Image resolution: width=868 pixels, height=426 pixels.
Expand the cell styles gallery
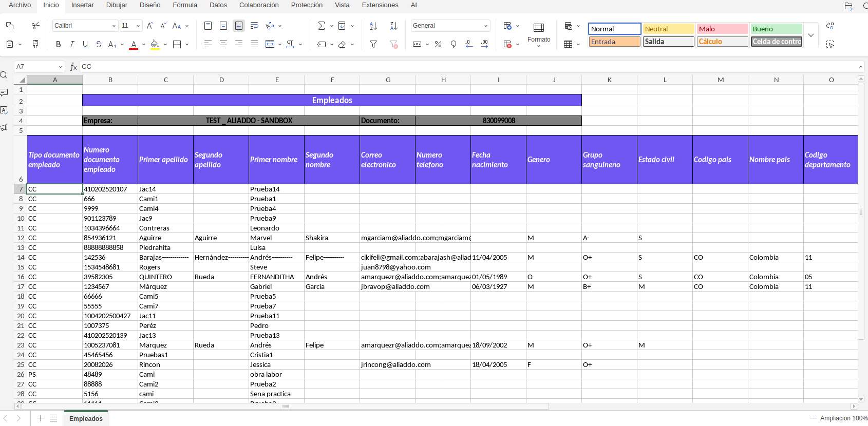[811, 35]
